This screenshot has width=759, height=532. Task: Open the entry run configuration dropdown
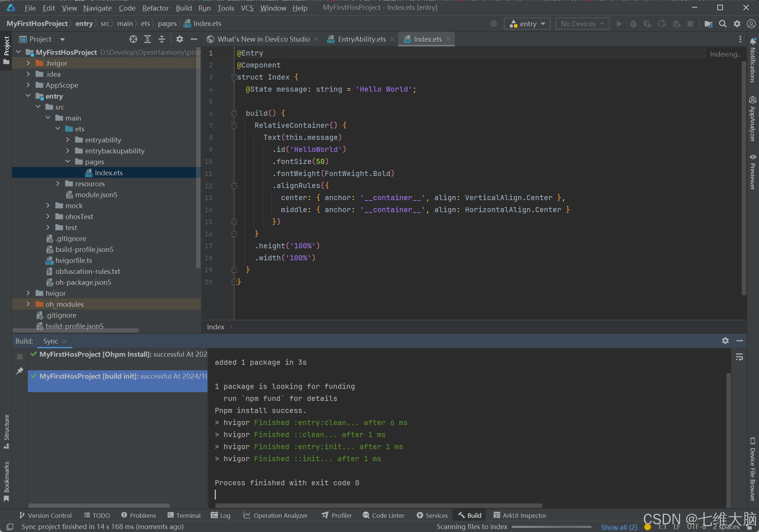click(x=527, y=24)
